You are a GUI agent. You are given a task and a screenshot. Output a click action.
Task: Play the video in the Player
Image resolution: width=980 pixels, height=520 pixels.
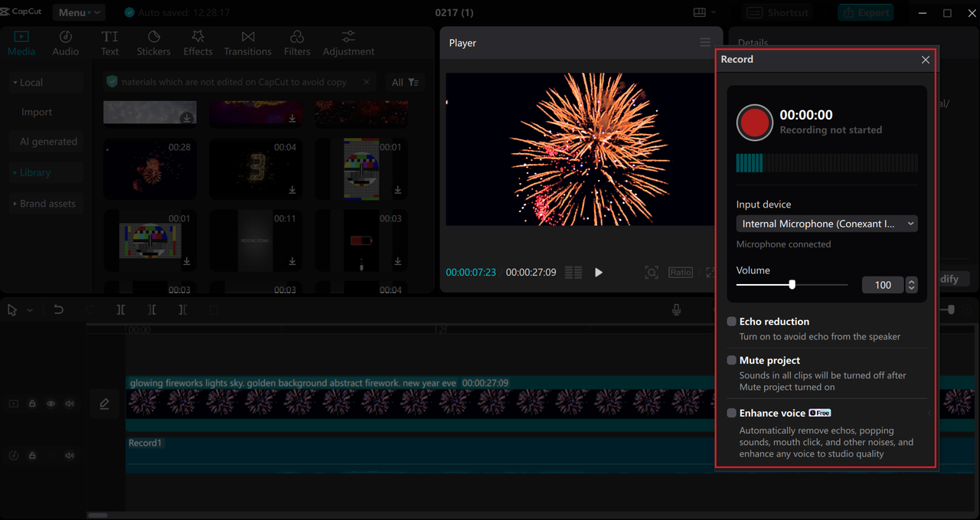(x=599, y=273)
